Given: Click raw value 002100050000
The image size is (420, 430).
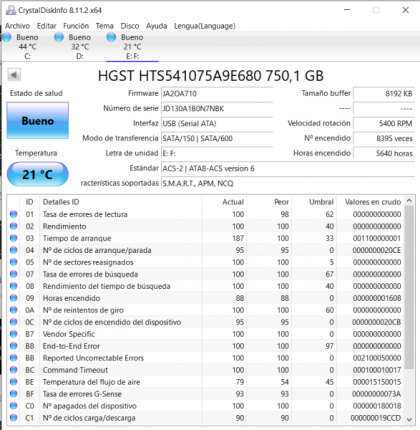Looking at the screenshot, I should coord(377,358).
